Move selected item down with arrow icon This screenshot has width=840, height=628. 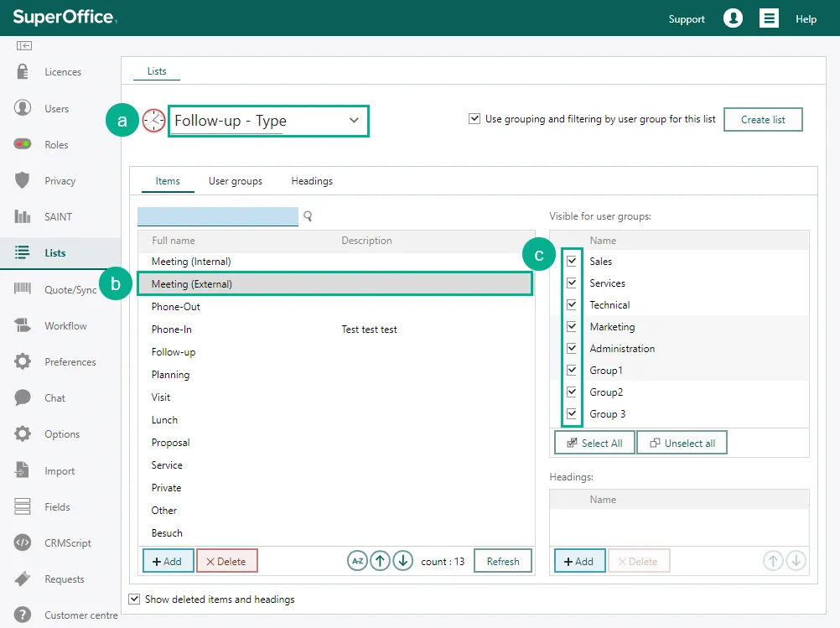click(403, 561)
